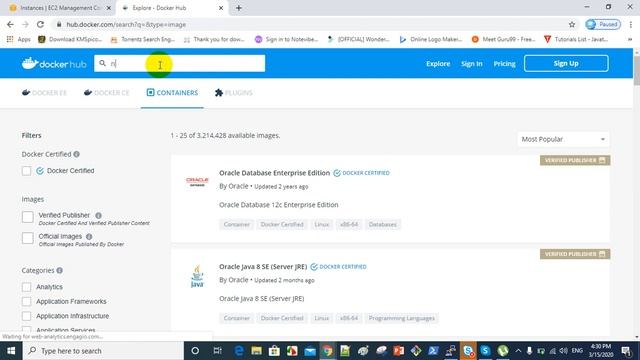Click the Sign Up button
Screen dimensions: 640x360
pos(566,63)
